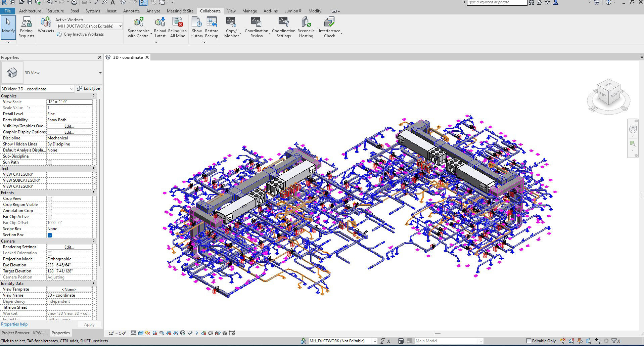Click the Edit Type button
644x346 pixels.
coord(88,88)
